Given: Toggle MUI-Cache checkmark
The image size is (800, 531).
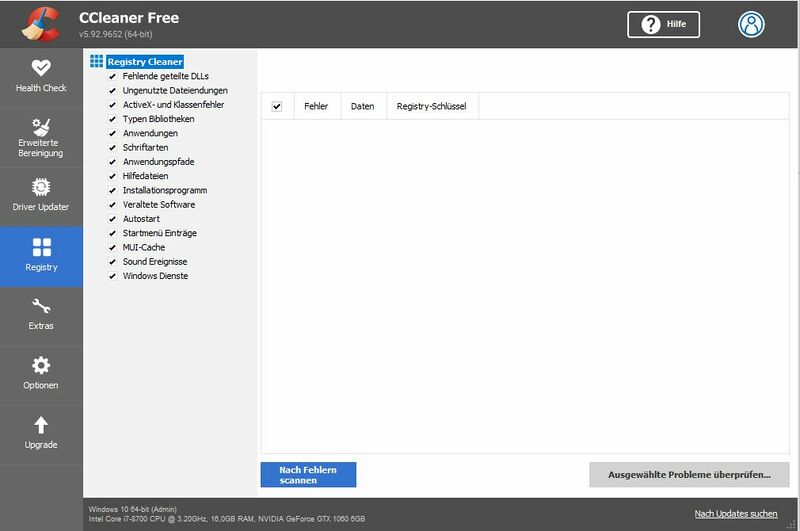Looking at the screenshot, I should 112,248.
